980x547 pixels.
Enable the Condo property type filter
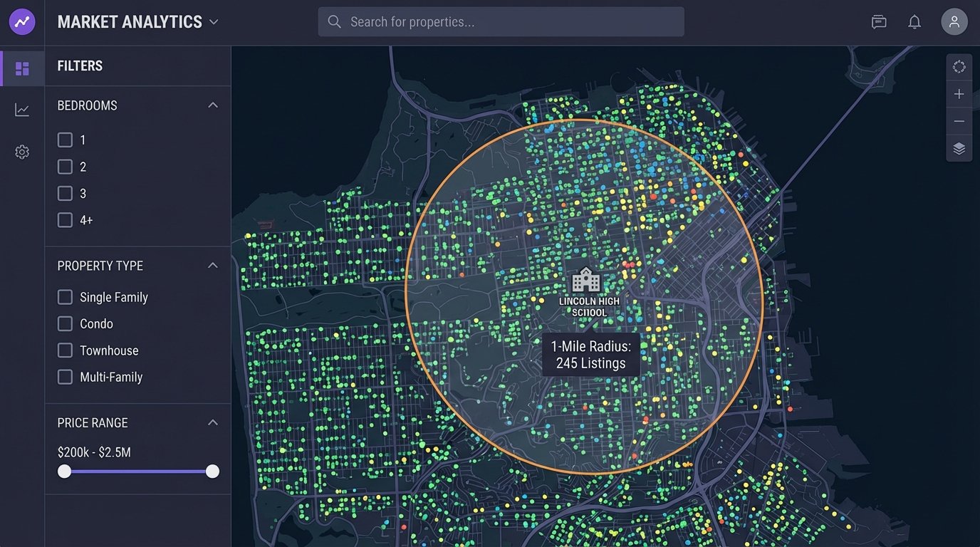(65, 323)
